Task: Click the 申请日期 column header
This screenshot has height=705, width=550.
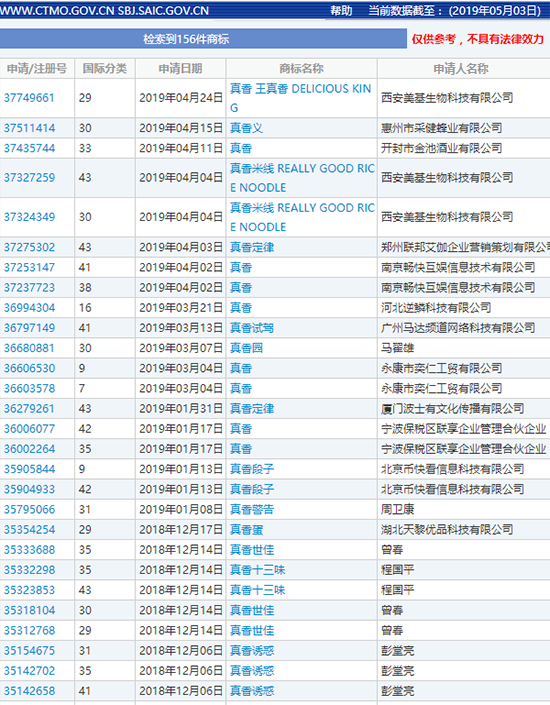Action: coord(180,69)
